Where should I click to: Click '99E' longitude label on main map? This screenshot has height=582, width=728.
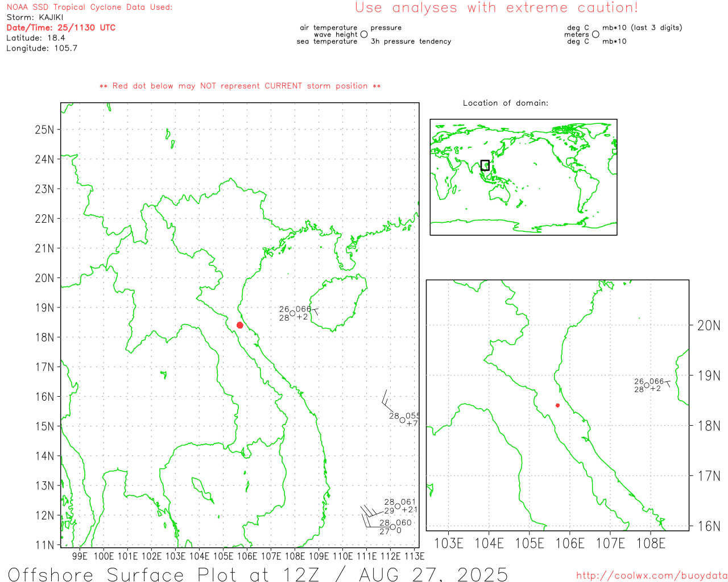pos(80,556)
